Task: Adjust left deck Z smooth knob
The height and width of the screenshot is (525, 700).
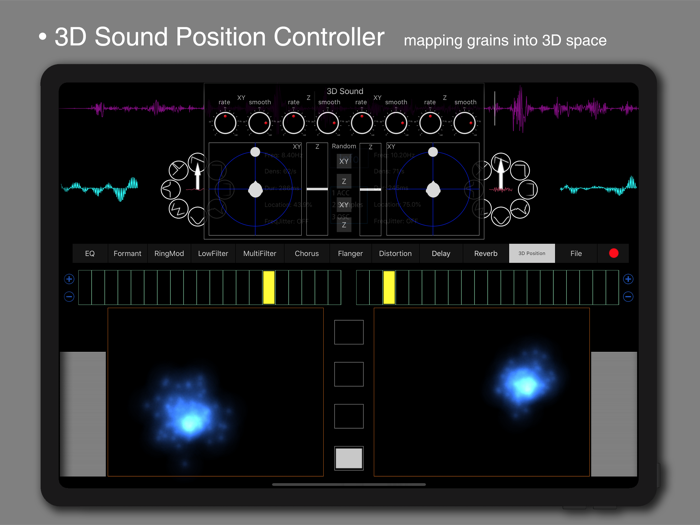Action: click(x=328, y=123)
